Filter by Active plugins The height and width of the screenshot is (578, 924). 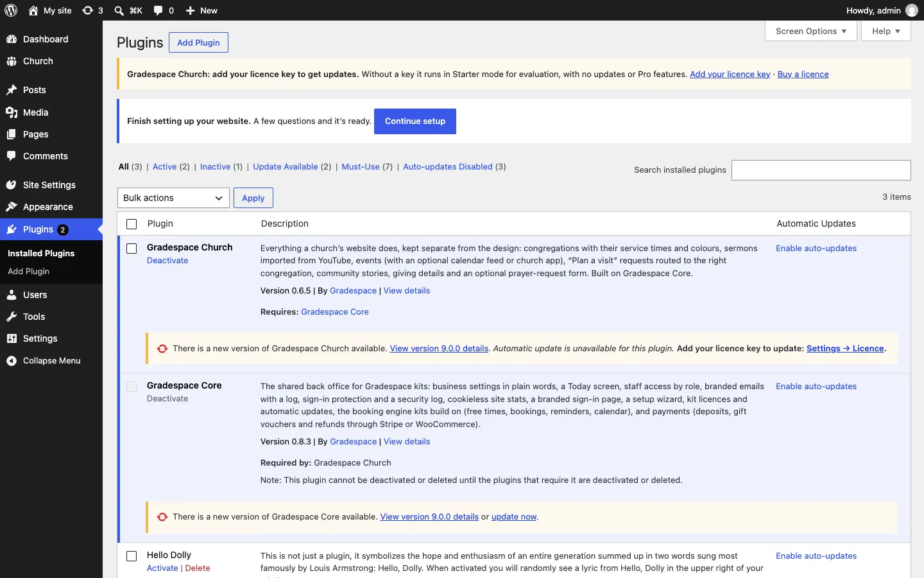click(164, 167)
